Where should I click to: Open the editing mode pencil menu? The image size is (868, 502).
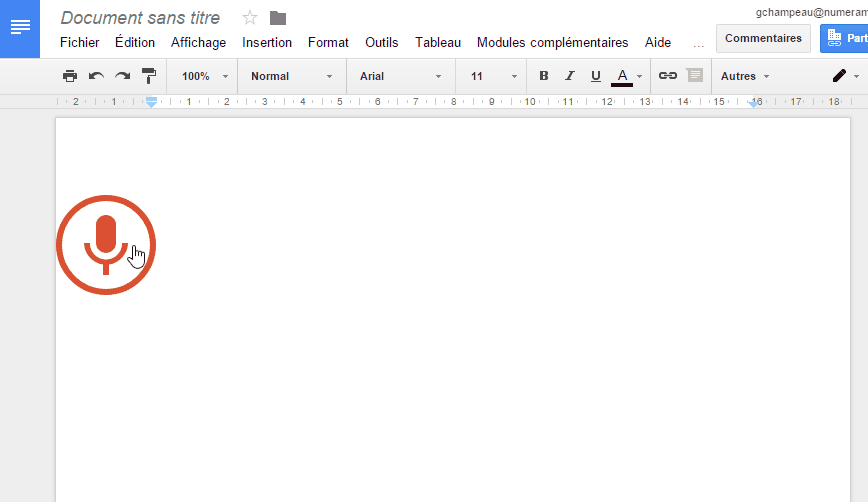(839, 76)
